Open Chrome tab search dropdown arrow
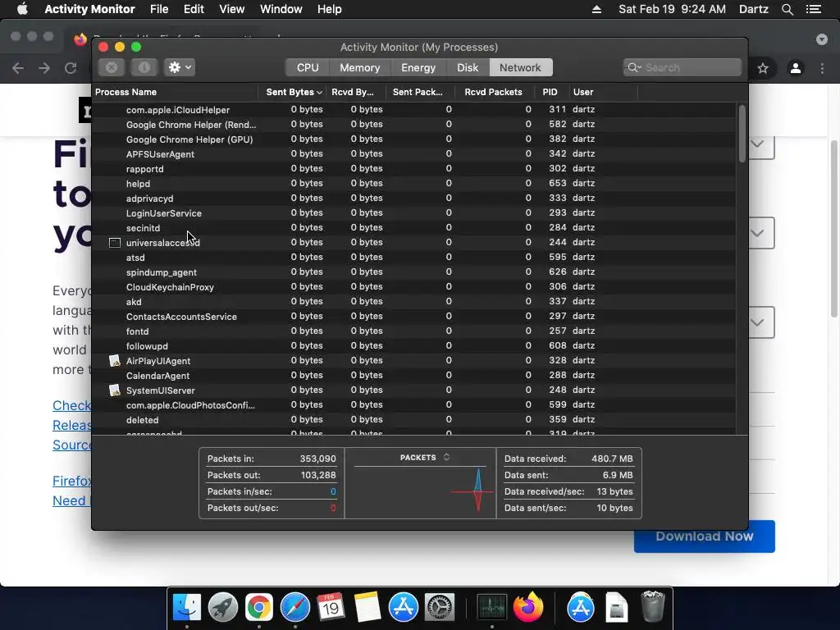The image size is (840, 630). click(x=822, y=39)
